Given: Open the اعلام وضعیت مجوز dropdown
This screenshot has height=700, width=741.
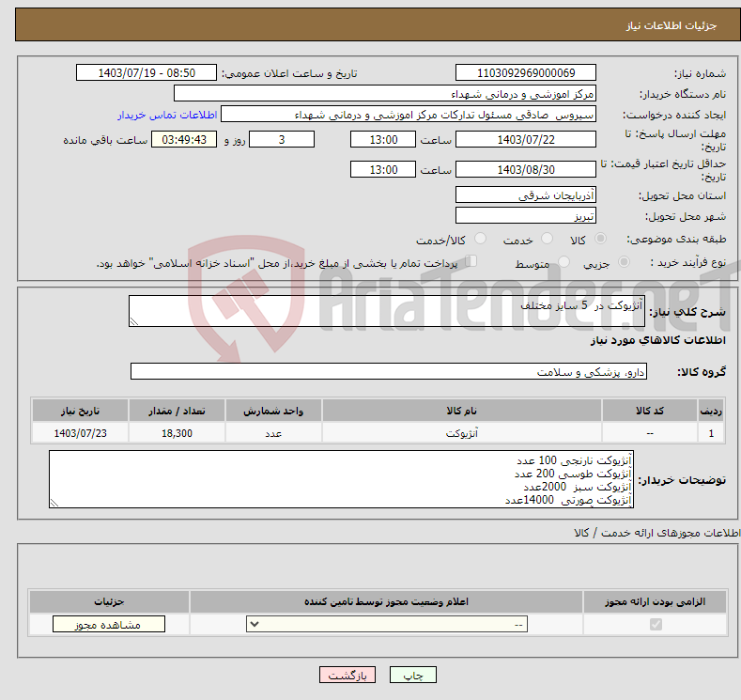Looking at the screenshot, I should click(387, 625).
